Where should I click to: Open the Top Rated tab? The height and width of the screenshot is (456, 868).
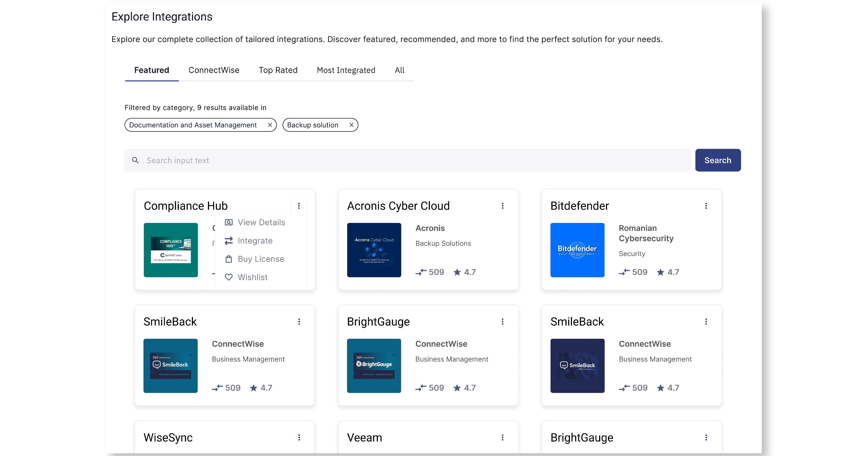coord(278,70)
